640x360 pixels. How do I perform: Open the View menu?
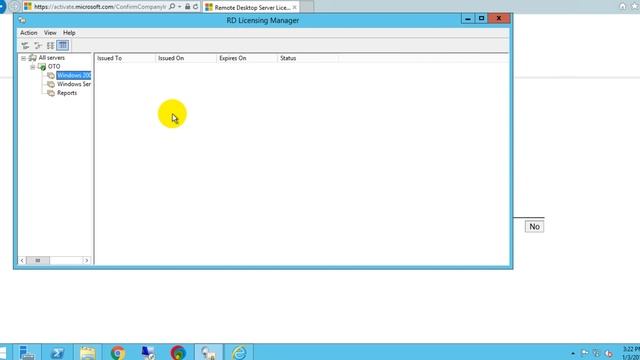[x=50, y=33]
